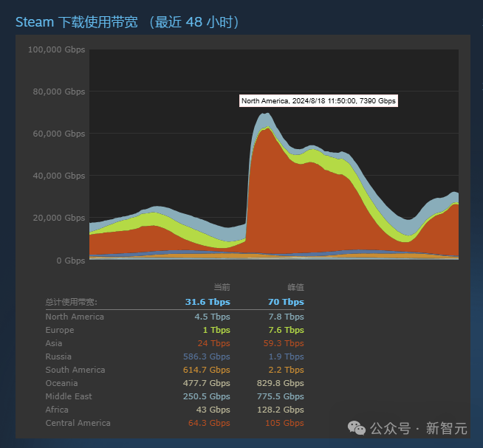Image resolution: width=483 pixels, height=448 pixels.
Task: Click the 峰值 column header
Action: (296, 287)
